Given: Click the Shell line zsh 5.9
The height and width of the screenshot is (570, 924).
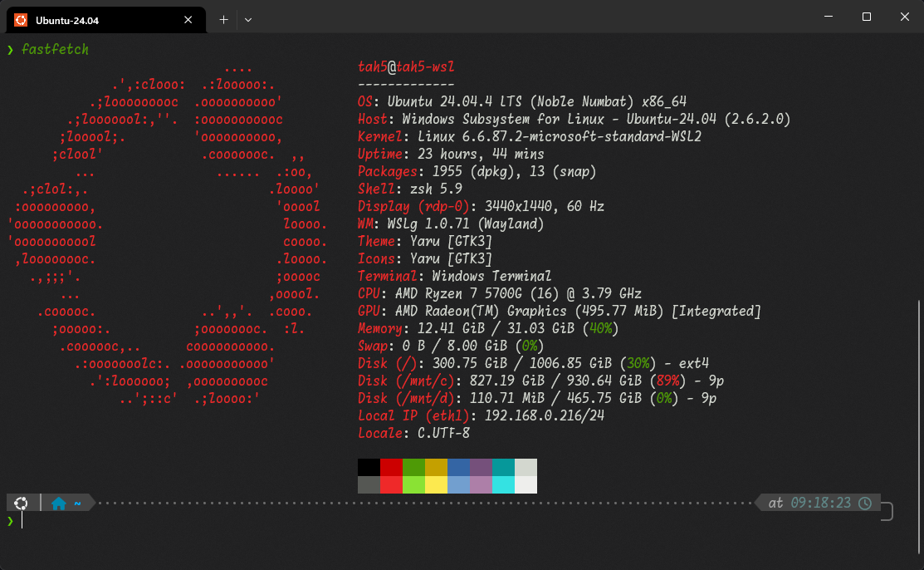Looking at the screenshot, I should pyautogui.click(x=410, y=189).
